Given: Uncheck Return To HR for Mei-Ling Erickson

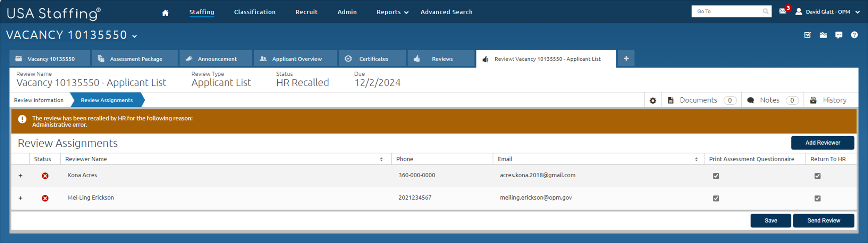Looking at the screenshot, I should pos(818,198).
